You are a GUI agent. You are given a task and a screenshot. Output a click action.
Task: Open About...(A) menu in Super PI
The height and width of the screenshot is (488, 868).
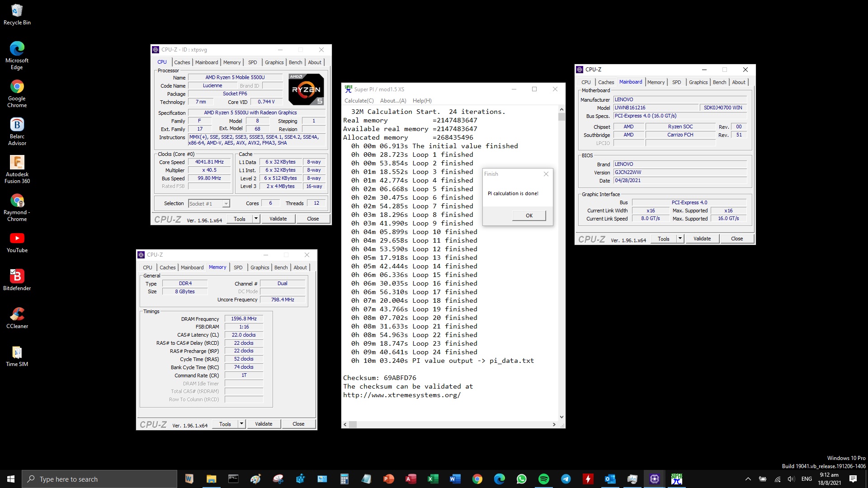click(393, 101)
